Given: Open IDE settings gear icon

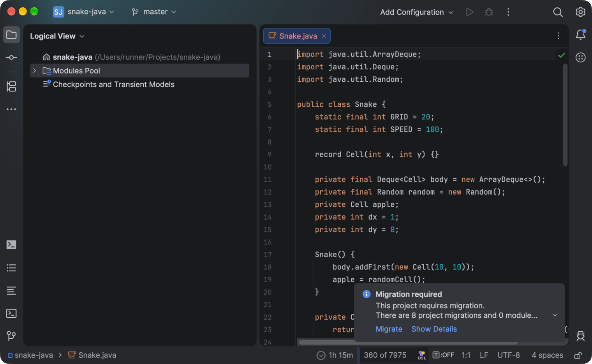Looking at the screenshot, I should pos(580,12).
